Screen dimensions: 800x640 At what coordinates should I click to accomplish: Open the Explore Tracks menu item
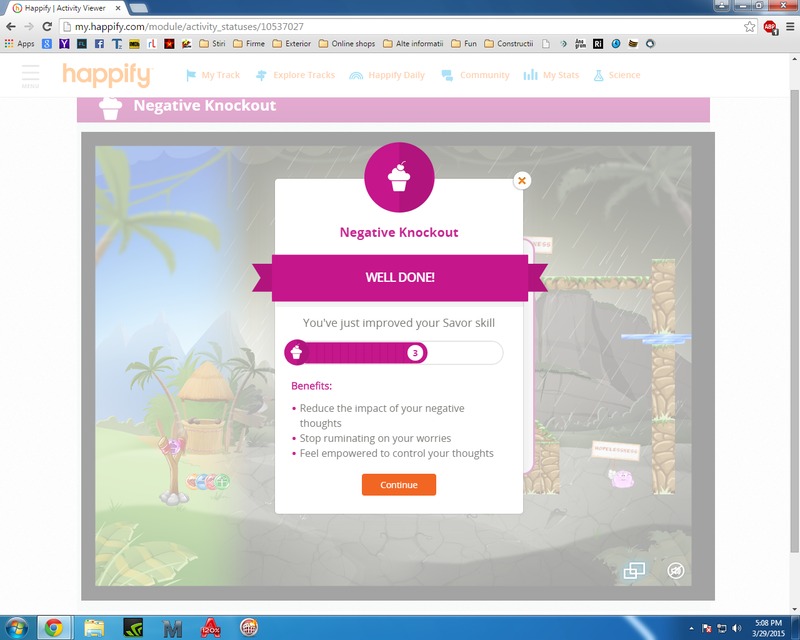(295, 75)
